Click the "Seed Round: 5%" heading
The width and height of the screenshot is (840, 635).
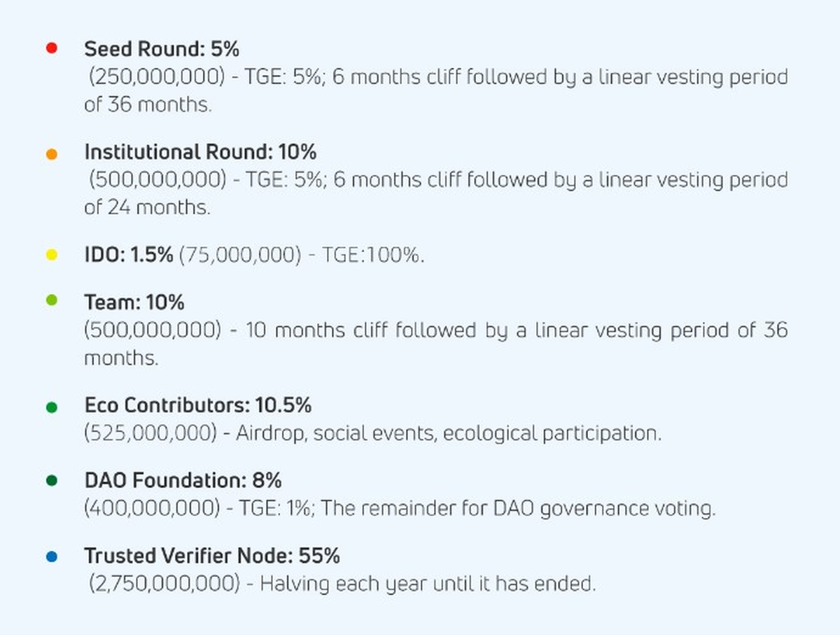point(162,49)
